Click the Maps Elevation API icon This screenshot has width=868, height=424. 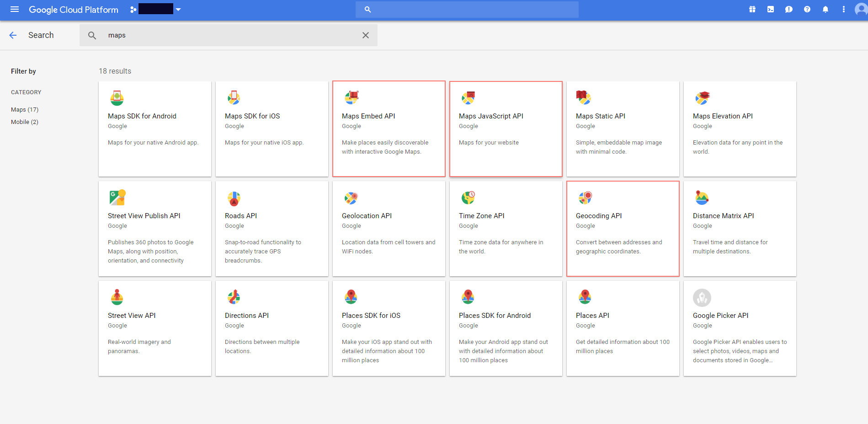coord(702,98)
